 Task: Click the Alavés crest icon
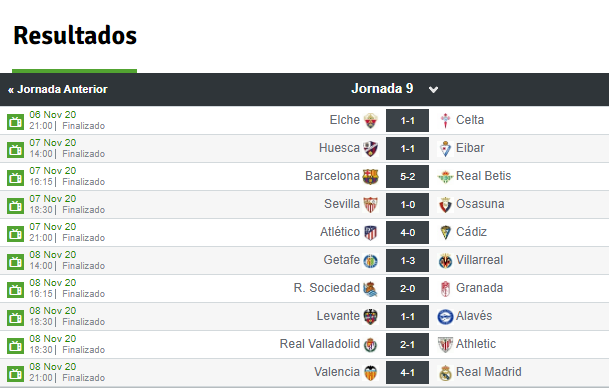click(445, 317)
